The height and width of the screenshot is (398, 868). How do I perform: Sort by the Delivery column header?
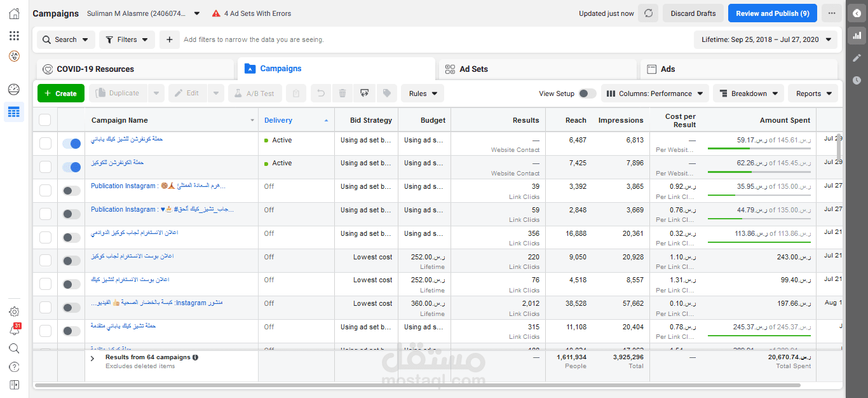pos(296,120)
